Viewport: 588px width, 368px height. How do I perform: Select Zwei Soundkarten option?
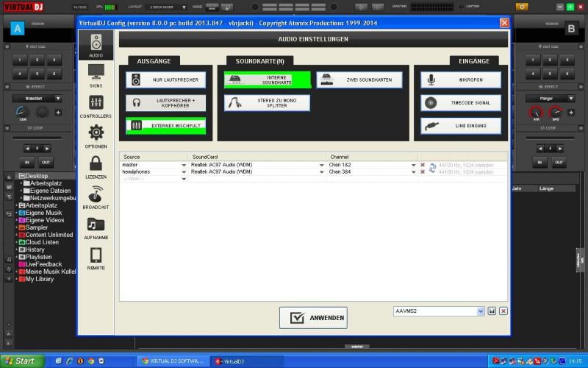pos(359,80)
